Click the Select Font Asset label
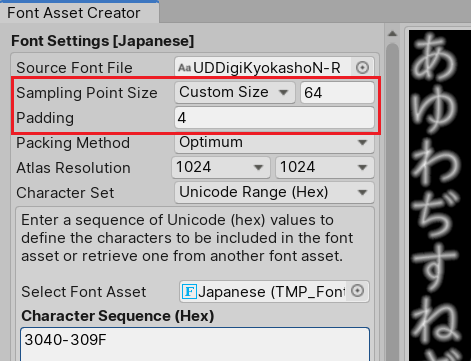Image resolution: width=471 pixels, height=361 pixels. (84, 292)
